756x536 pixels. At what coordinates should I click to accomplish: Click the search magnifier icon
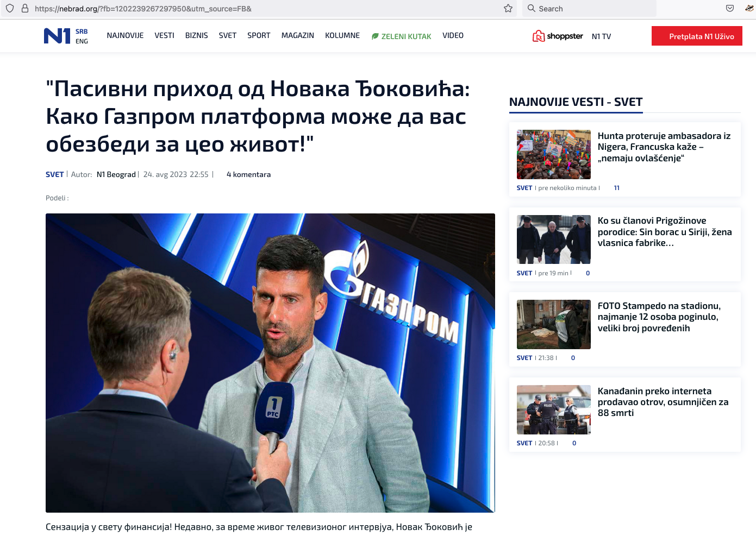pyautogui.click(x=532, y=8)
